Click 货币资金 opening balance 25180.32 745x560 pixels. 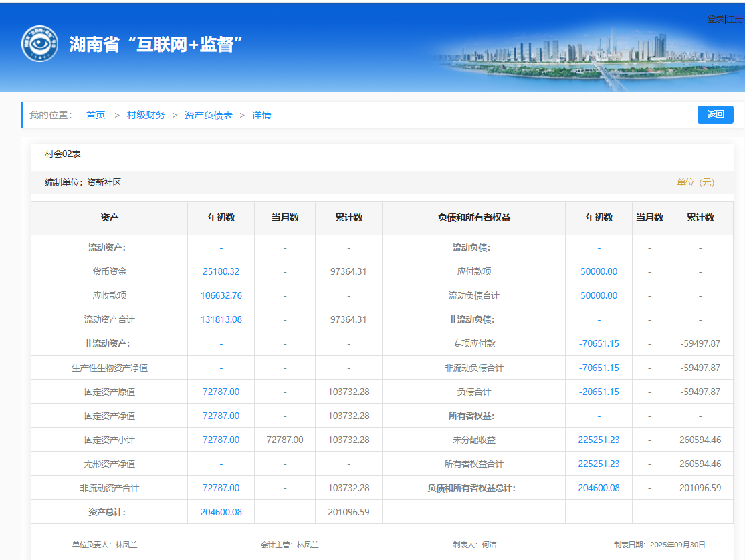(x=221, y=272)
